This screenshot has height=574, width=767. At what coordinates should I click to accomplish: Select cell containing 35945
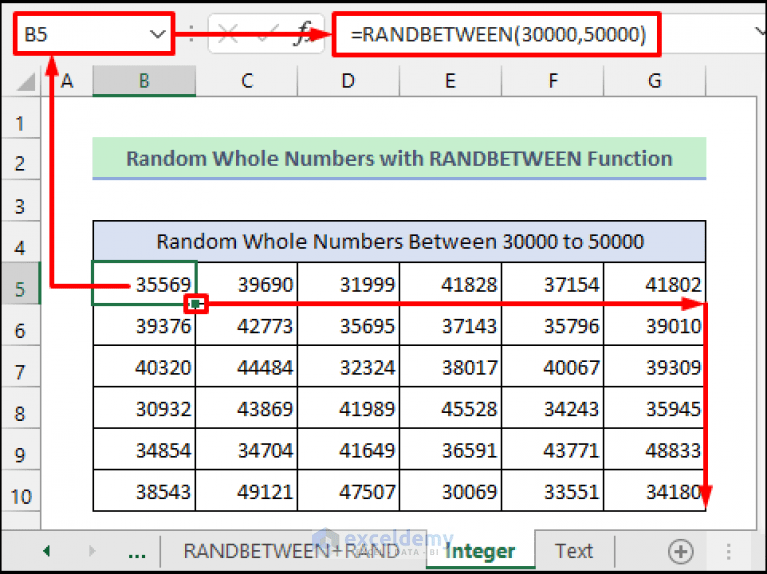click(655, 408)
